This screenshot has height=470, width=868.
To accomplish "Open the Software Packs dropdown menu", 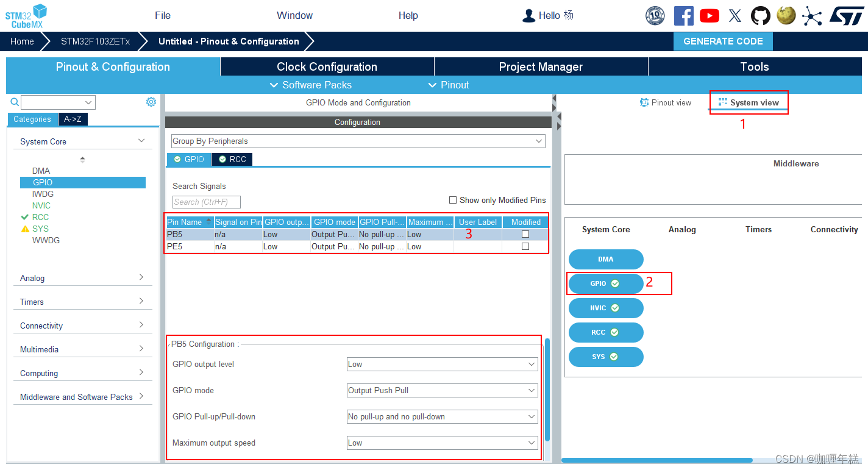I will [310, 85].
